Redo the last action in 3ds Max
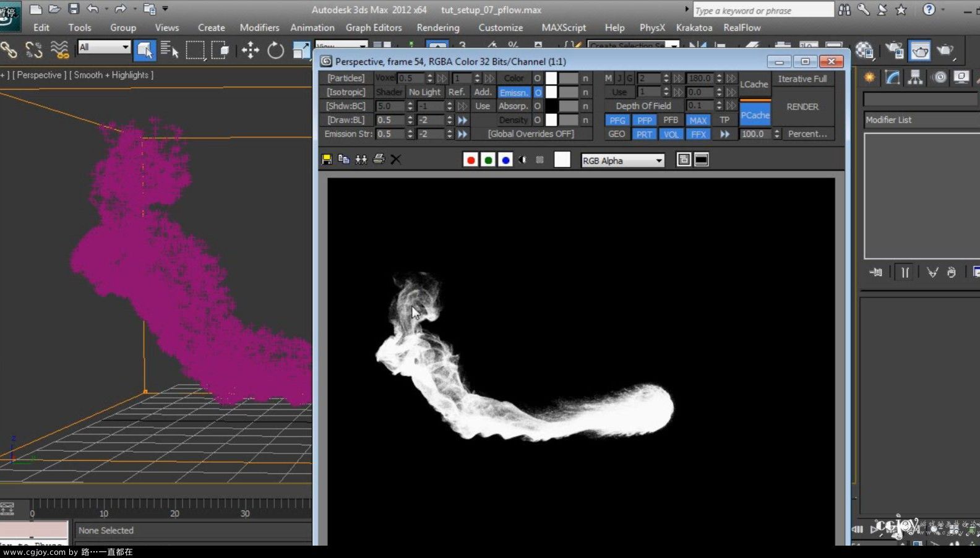This screenshot has height=558, width=980. 120,9
